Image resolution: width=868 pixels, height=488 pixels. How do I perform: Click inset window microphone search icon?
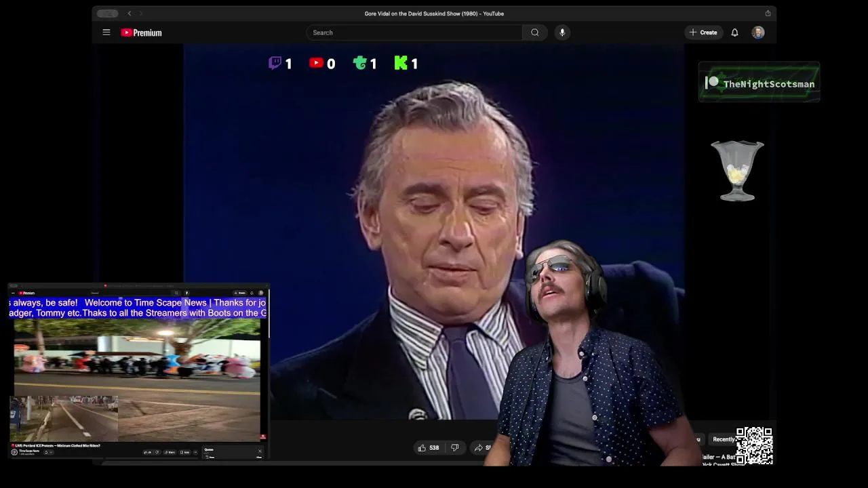[x=186, y=293]
